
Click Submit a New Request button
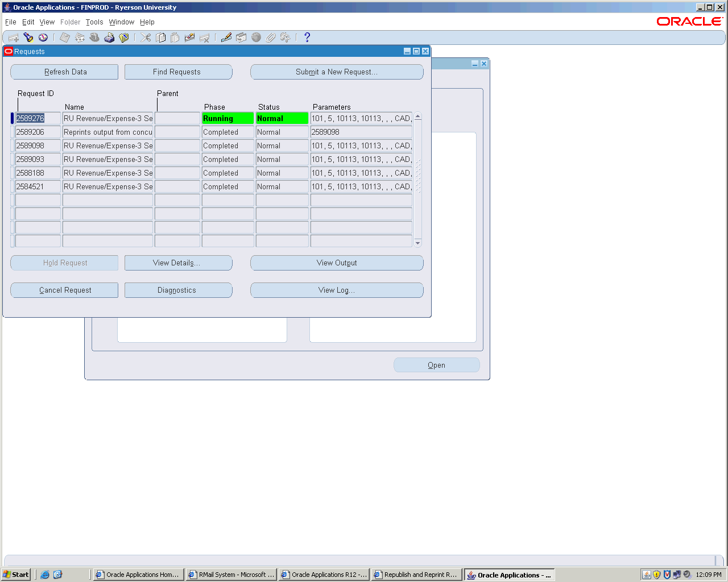click(337, 72)
